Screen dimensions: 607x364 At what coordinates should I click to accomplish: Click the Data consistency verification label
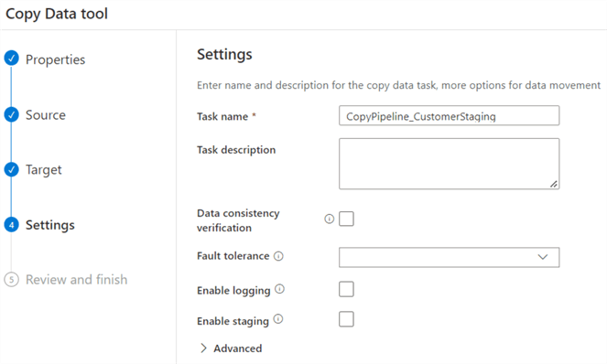point(238,220)
